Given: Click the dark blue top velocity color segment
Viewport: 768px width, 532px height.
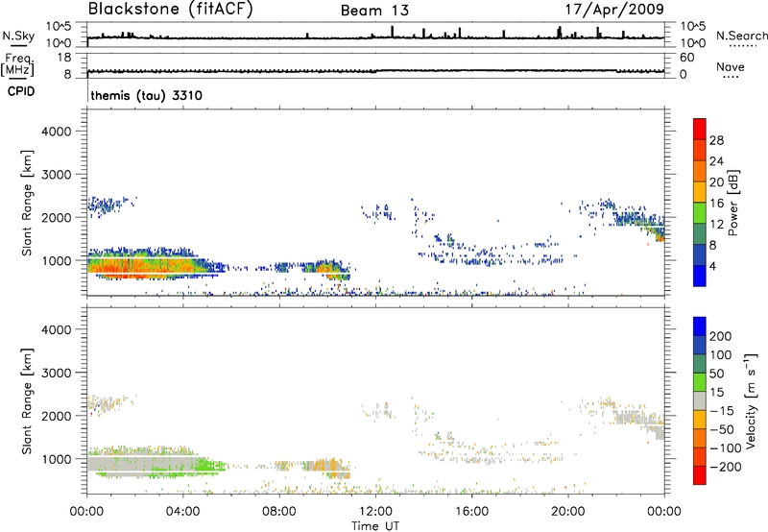Looking at the screenshot, I should click(x=700, y=326).
